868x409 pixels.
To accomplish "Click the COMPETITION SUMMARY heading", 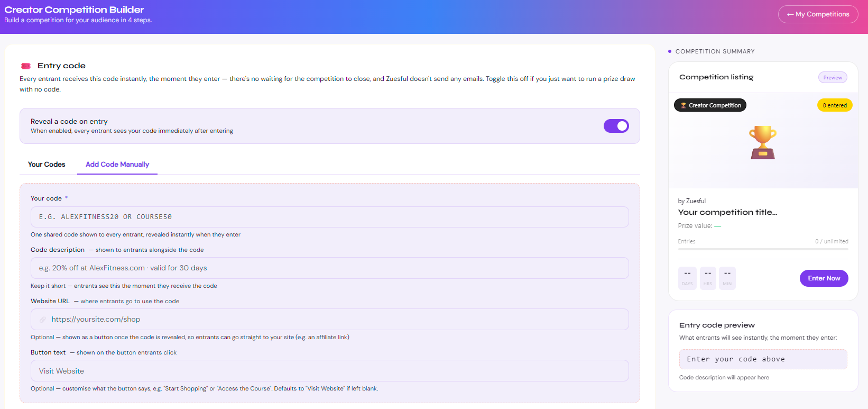I will click(x=715, y=51).
